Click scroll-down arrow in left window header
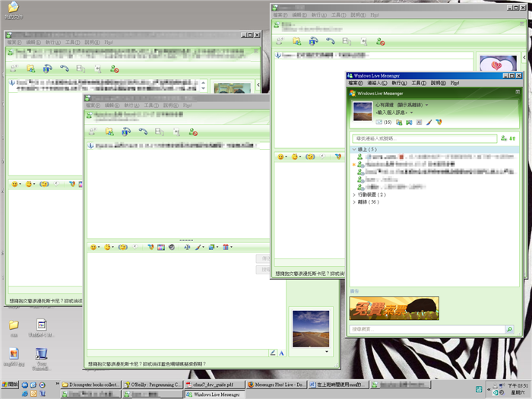532x399 pixels. [x=203, y=88]
